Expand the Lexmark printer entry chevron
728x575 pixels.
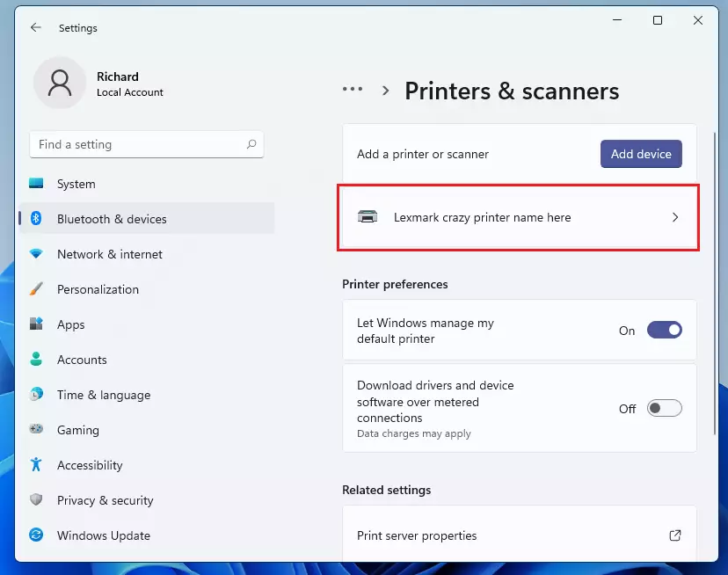675,217
